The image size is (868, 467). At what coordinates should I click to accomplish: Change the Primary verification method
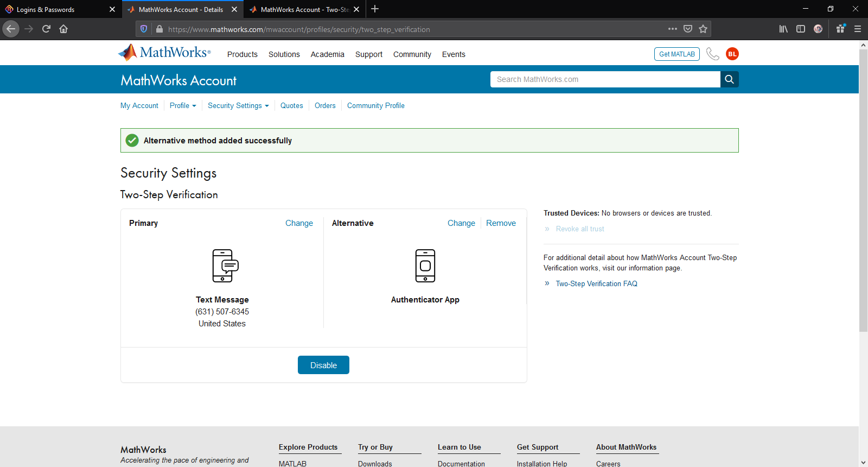click(x=299, y=223)
